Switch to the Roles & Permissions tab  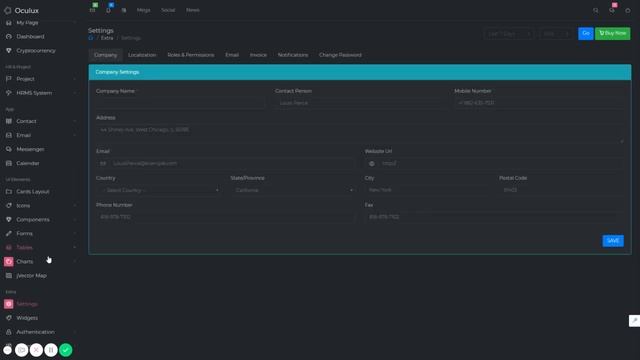[x=191, y=55]
